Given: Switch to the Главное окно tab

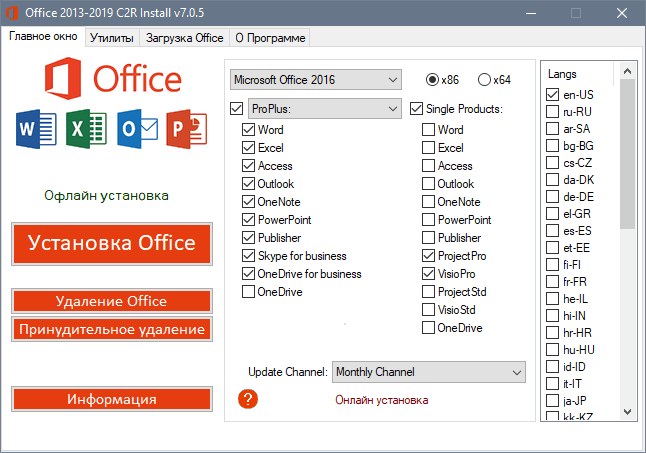Looking at the screenshot, I should pos(43,37).
